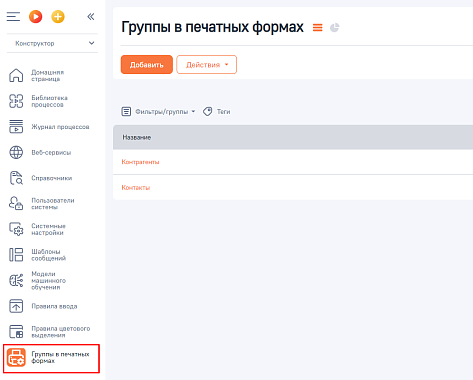Select the Правила цветового выделения menu label
The height and width of the screenshot is (380, 473).
click(61, 332)
